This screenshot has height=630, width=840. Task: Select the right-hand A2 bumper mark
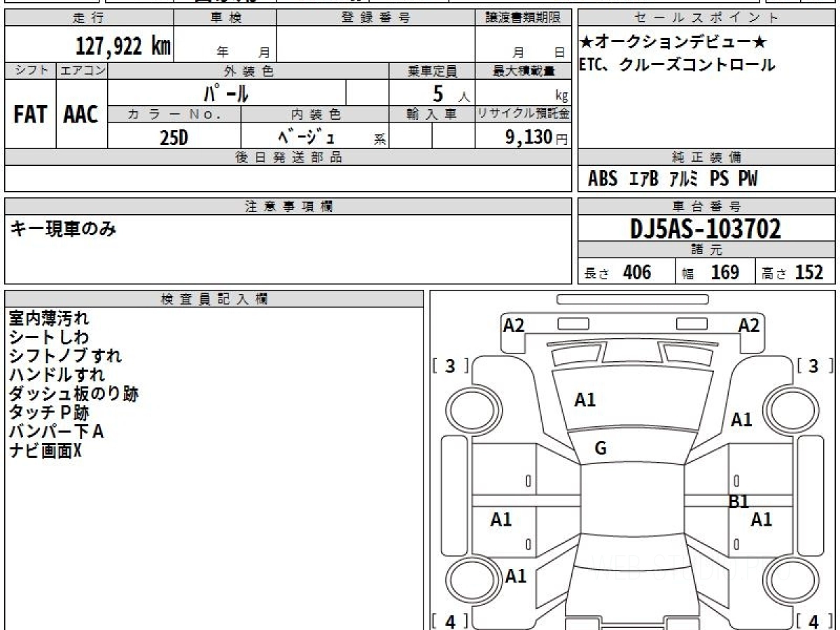pos(749,325)
